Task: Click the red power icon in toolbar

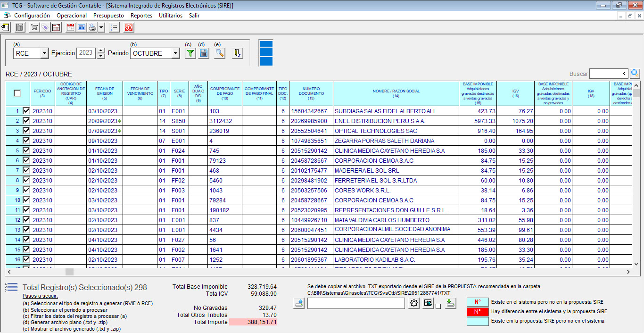Action: point(129,28)
